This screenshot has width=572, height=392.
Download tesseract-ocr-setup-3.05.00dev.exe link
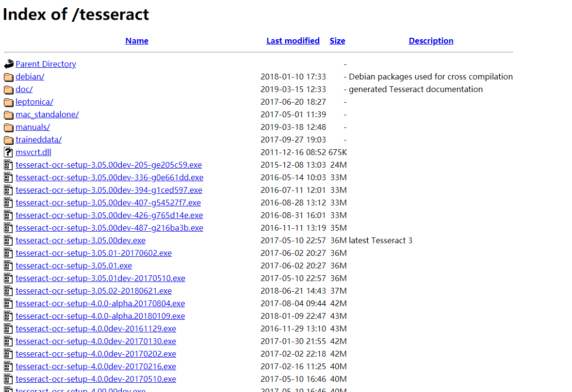(x=81, y=240)
